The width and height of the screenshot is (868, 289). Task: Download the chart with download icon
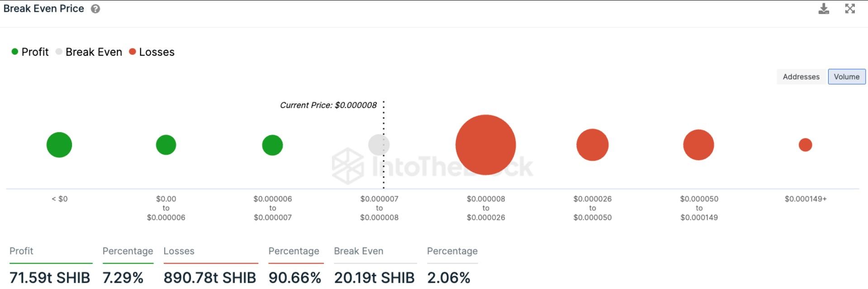click(x=824, y=9)
